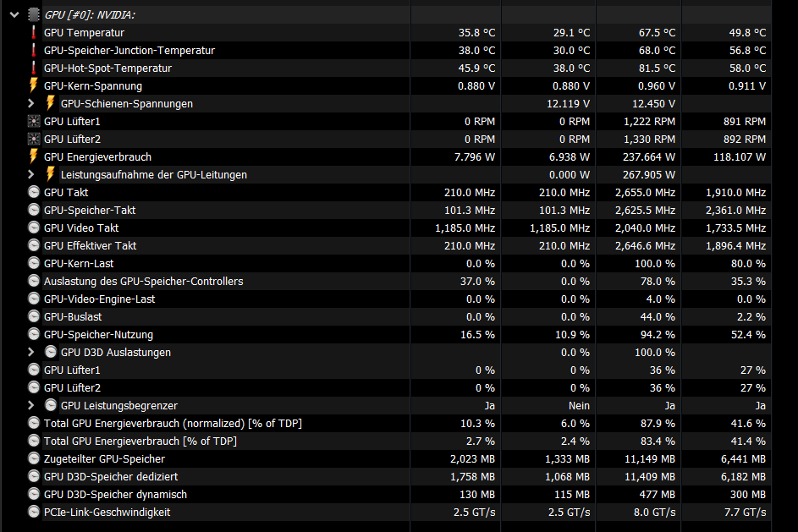Click clock icon of GPU-Speicher-Takt
798x532 pixels.
[34, 210]
